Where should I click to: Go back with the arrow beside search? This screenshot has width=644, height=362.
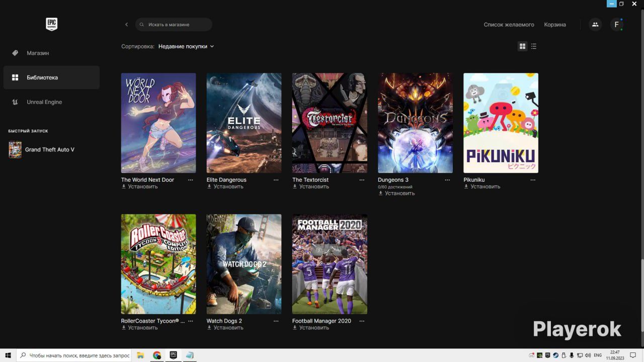pos(126,25)
